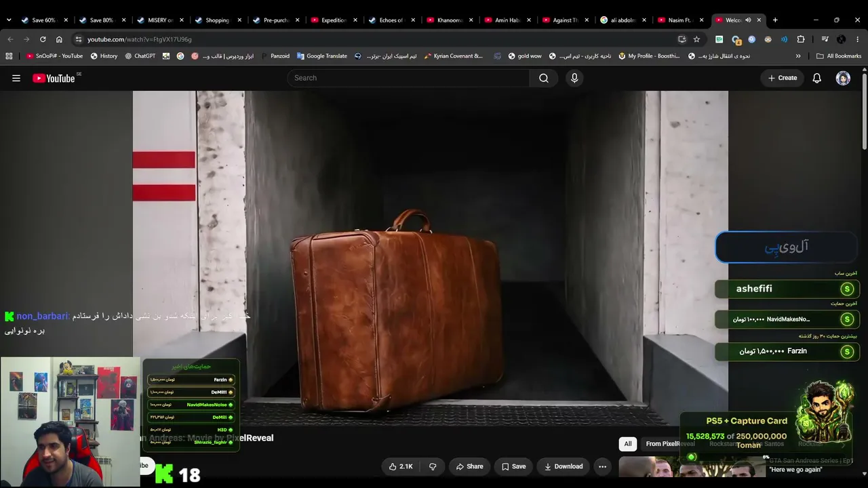Like the video with 2.1K likes

(x=400, y=466)
